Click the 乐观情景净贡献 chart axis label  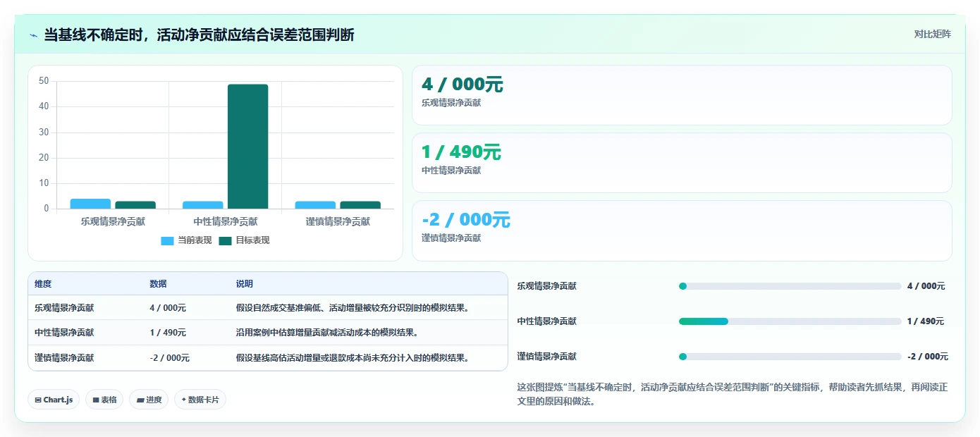tap(113, 221)
